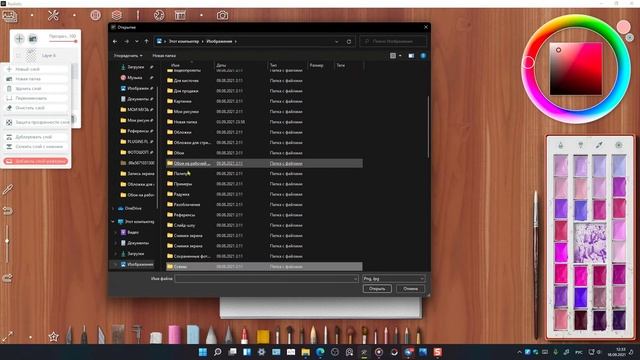The height and width of the screenshot is (360, 640).
Task: Click the camera icon in top bar
Action: pos(222,16)
